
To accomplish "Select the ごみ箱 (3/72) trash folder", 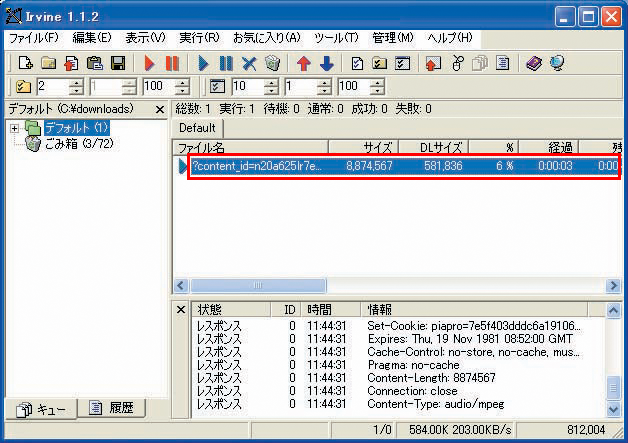I will tap(79, 143).
